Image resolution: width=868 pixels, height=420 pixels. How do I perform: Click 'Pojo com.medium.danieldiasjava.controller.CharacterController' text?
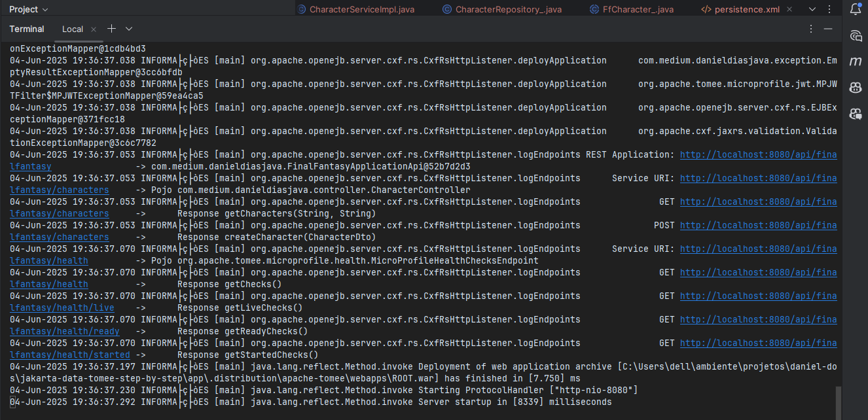point(311,190)
